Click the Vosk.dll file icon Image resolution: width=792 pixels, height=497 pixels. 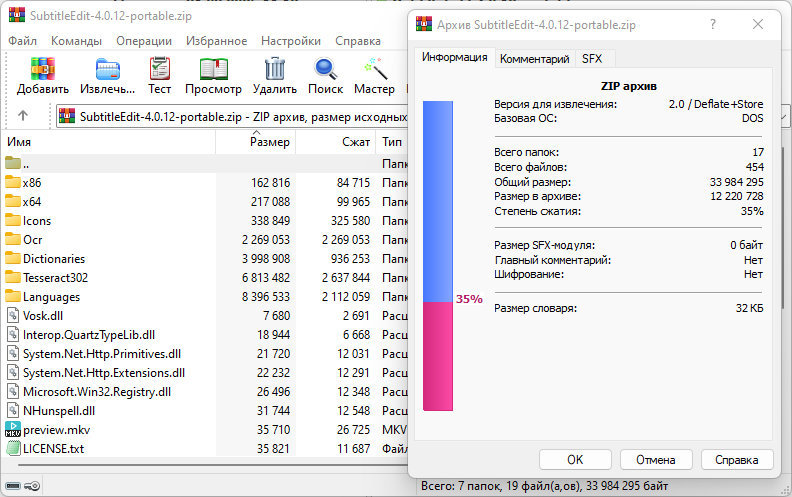pos(13,316)
